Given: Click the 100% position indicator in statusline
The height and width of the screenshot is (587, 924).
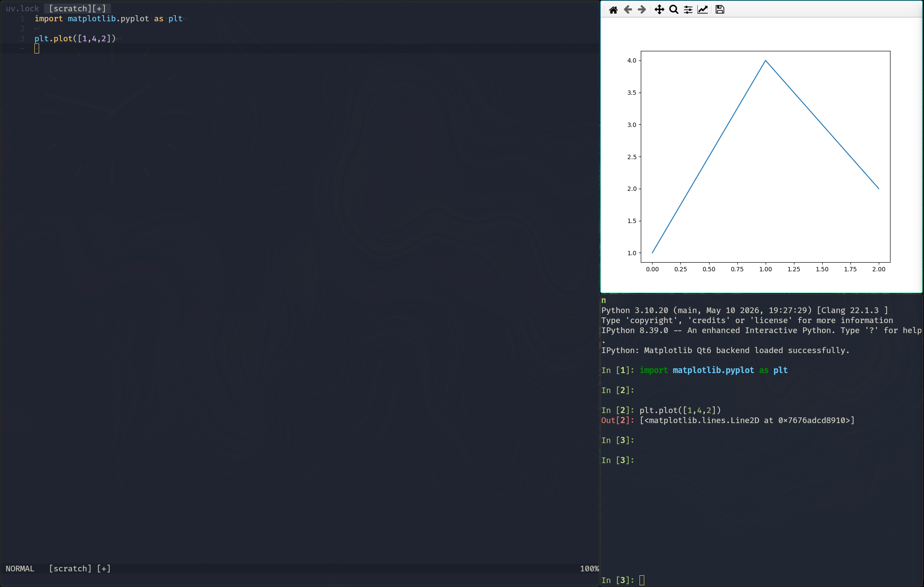Looking at the screenshot, I should tap(589, 569).
